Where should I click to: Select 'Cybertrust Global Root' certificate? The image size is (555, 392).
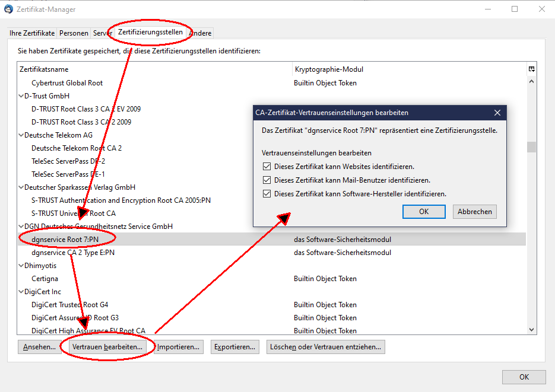pyautogui.click(x=67, y=82)
